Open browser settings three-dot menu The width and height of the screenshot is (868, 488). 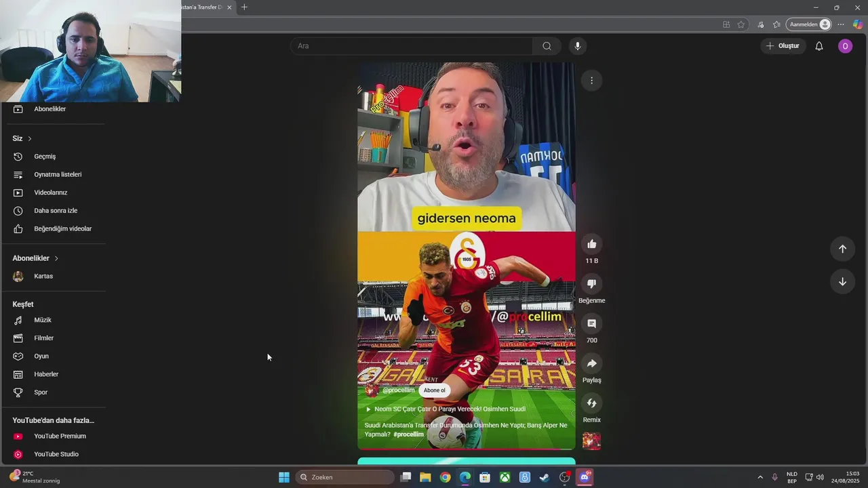pos(841,24)
